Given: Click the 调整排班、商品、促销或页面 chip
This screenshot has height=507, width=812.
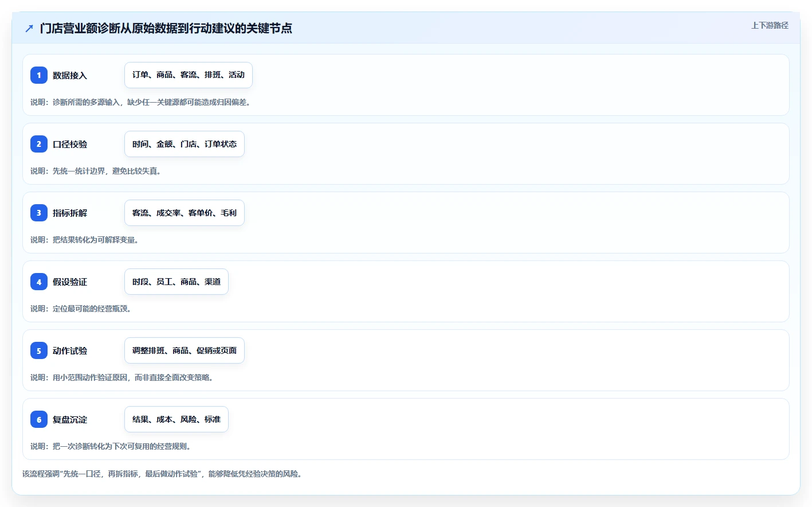Looking at the screenshot, I should click(185, 350).
